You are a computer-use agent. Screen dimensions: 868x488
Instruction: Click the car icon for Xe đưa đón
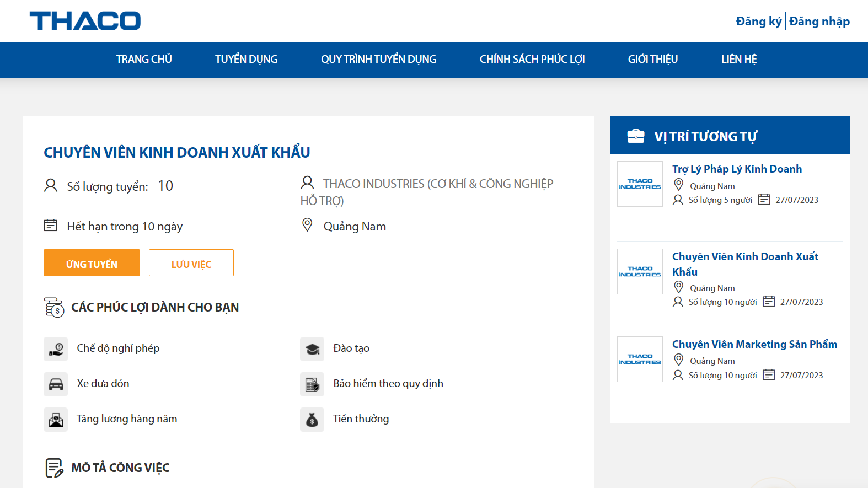click(56, 384)
